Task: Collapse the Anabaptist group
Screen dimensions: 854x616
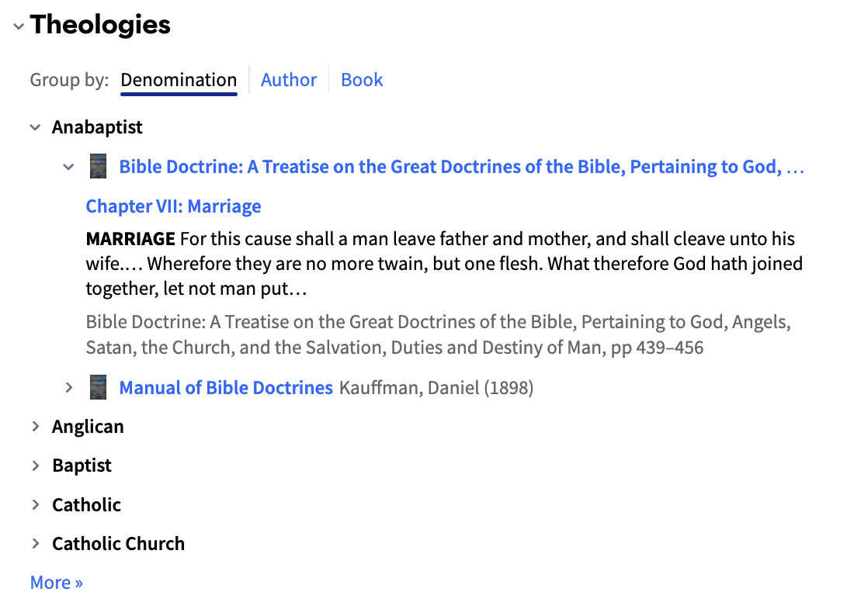Action: tap(36, 127)
